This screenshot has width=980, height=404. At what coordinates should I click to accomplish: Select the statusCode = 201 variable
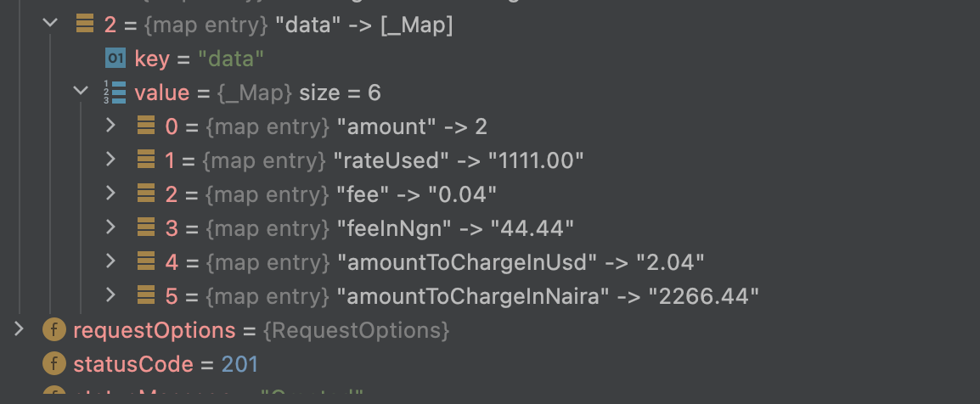point(165,364)
